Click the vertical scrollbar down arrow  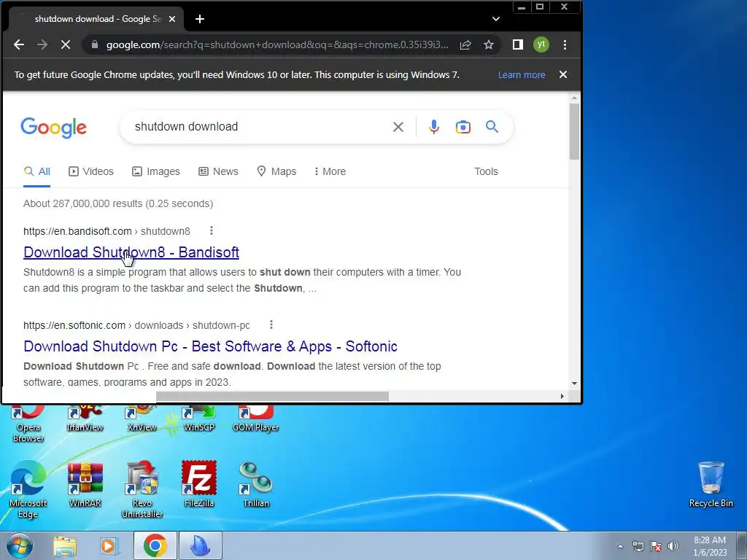[575, 384]
